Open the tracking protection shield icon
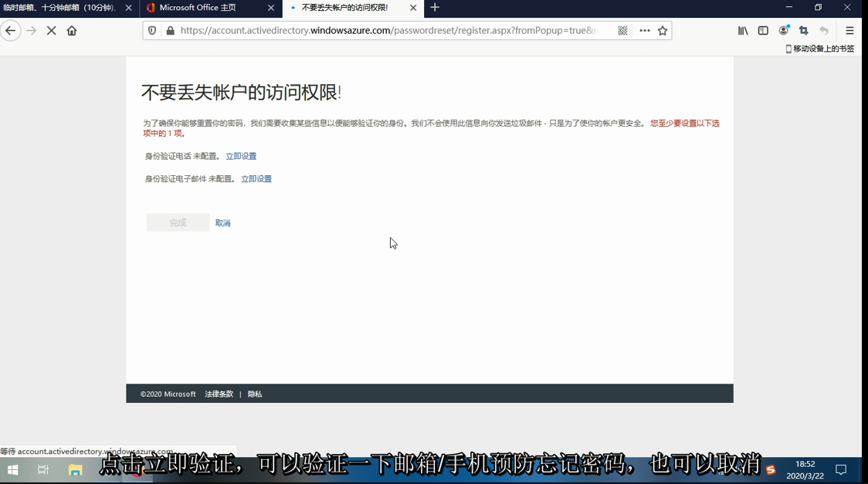The height and width of the screenshot is (484, 868). tap(152, 30)
